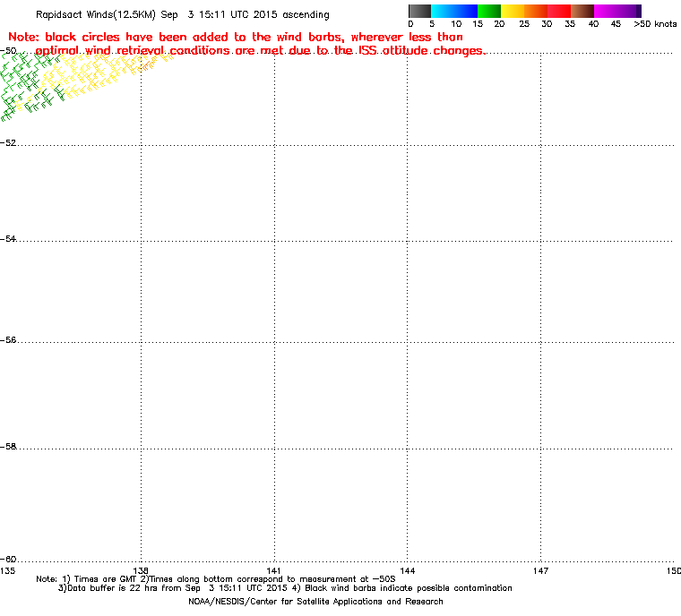
Task: Click the -54 latitude label
Action: coord(8,239)
